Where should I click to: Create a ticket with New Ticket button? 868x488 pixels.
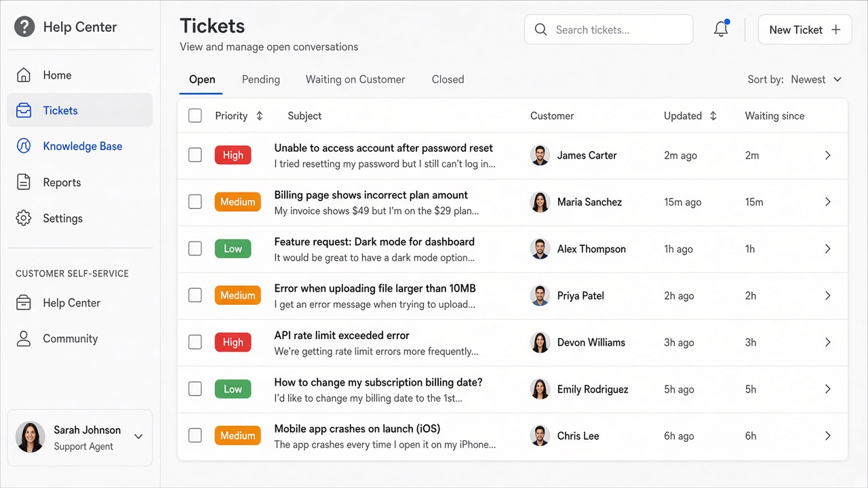805,30
